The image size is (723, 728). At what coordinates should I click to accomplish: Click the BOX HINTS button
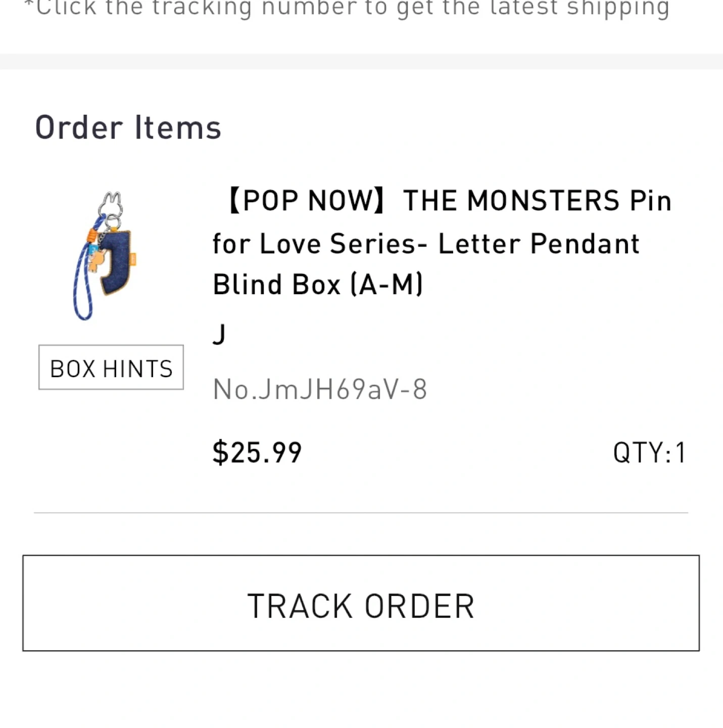(x=111, y=368)
